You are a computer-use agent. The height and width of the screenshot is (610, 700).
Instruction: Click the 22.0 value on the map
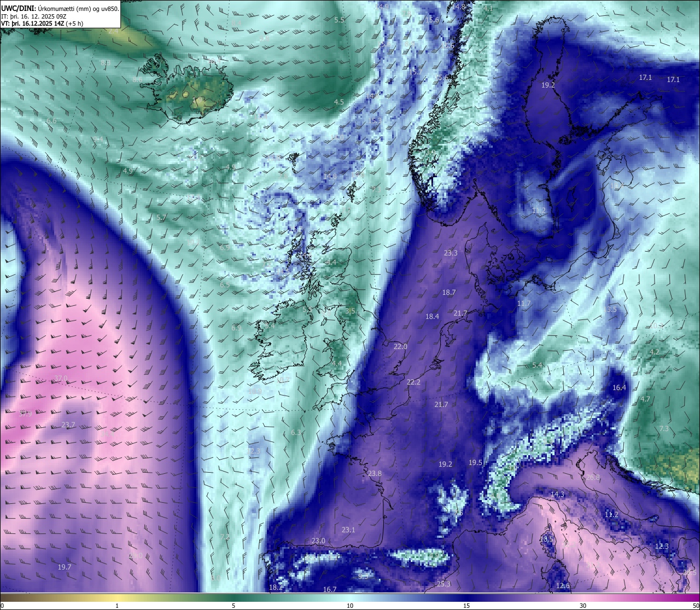401,346
